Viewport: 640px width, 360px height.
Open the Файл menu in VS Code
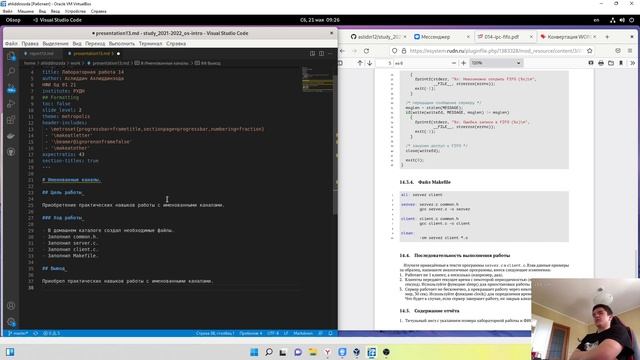(11, 44)
